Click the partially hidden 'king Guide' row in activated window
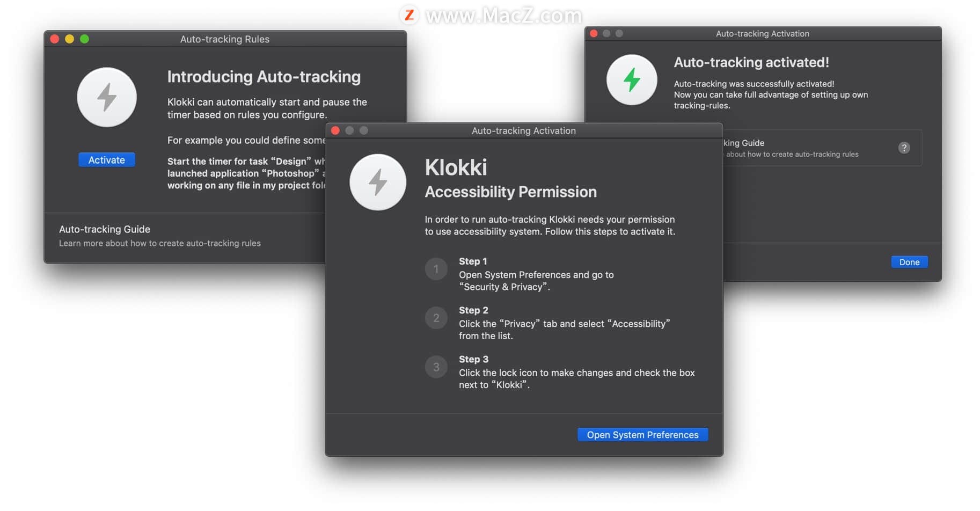The height and width of the screenshot is (511, 980). (x=822, y=148)
